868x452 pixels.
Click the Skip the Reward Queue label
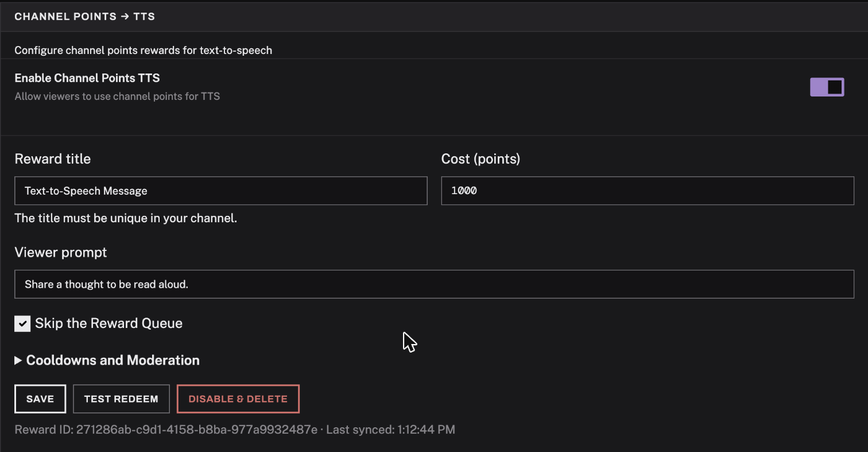[x=108, y=323]
